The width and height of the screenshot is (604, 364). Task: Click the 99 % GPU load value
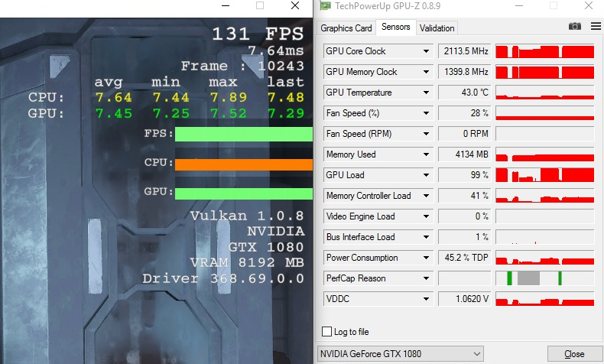(465, 175)
